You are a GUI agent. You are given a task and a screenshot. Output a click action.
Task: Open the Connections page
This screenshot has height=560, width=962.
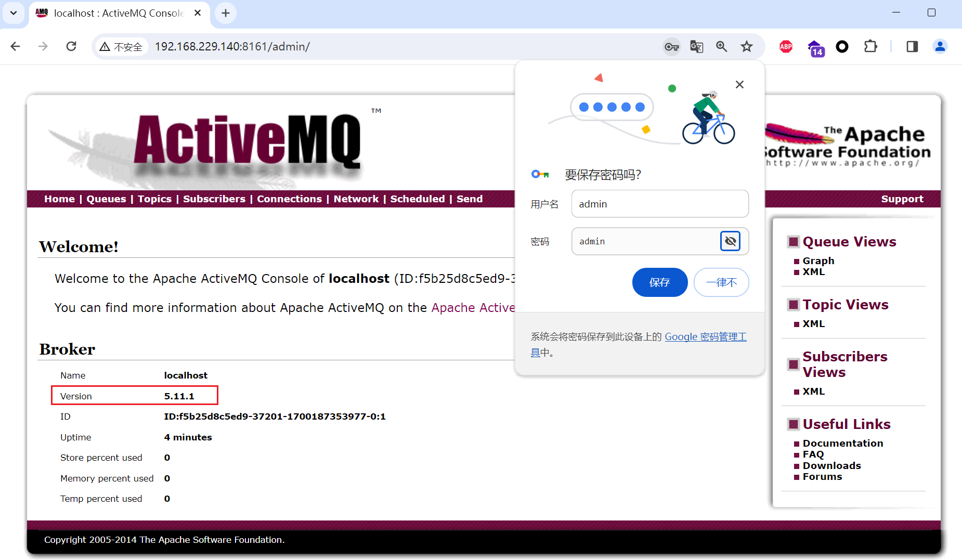click(289, 199)
